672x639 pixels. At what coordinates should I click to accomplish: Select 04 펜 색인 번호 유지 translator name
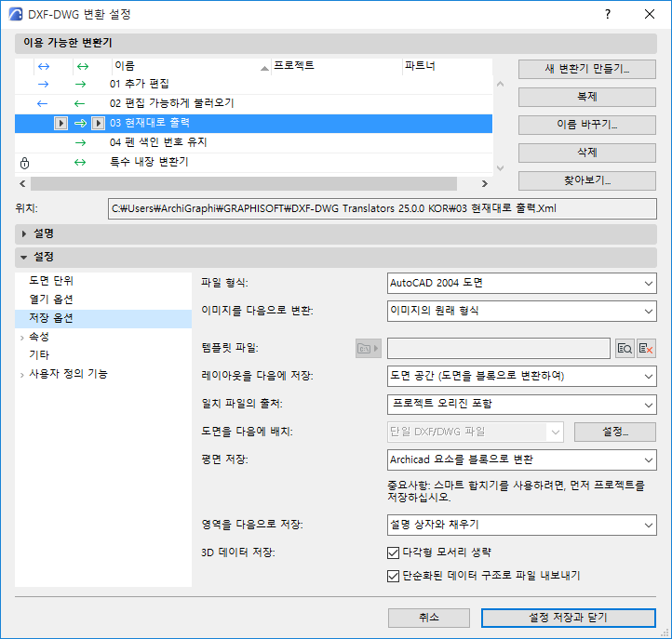158,142
